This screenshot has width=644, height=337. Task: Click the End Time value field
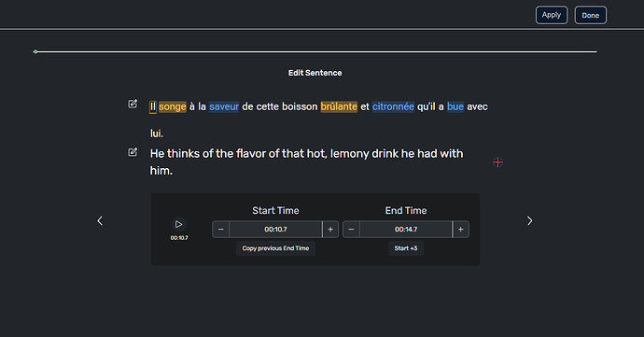[x=406, y=230]
